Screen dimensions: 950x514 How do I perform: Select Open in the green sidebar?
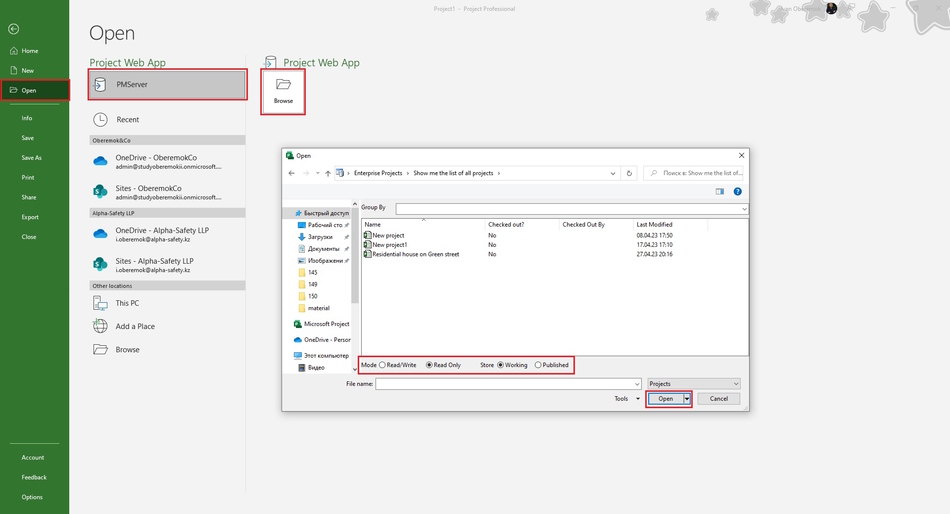(x=35, y=90)
